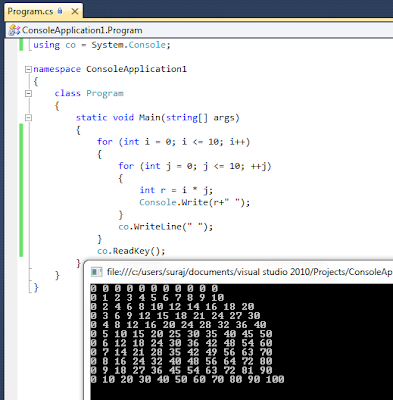Click 'string[]' in the Main parameters

187,118
